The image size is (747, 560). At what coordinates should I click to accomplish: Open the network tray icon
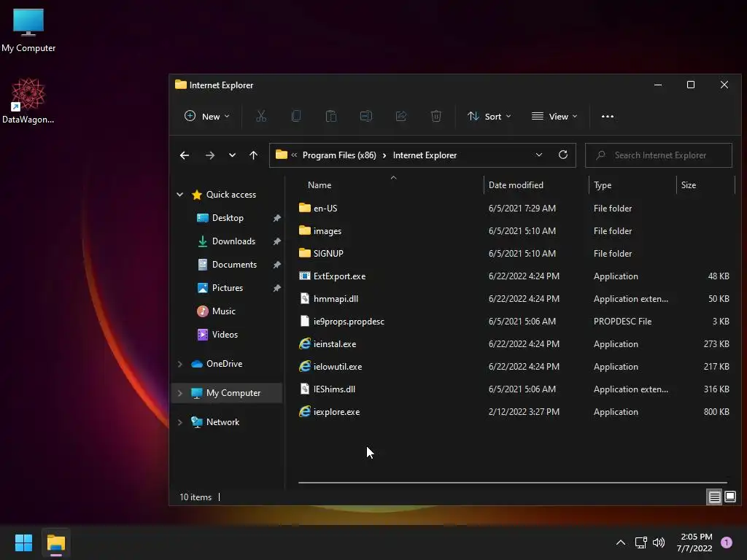(640, 542)
